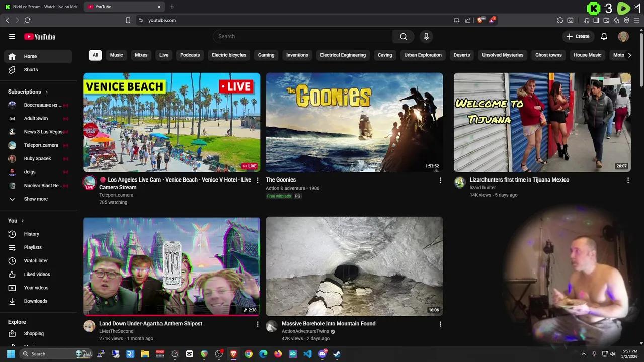Screen dimensions: 644x362
Task: Select the Home sidebar item
Action: click(38, 56)
